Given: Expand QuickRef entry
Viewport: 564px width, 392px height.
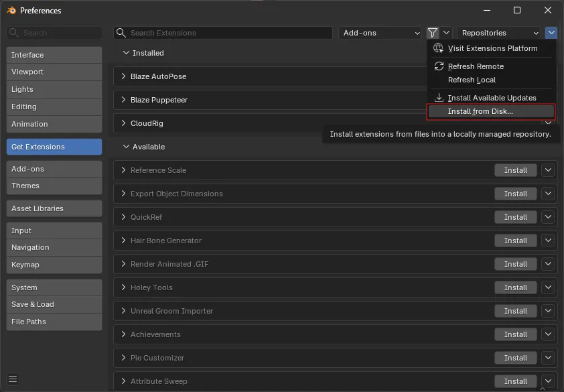Looking at the screenshot, I should coord(123,217).
